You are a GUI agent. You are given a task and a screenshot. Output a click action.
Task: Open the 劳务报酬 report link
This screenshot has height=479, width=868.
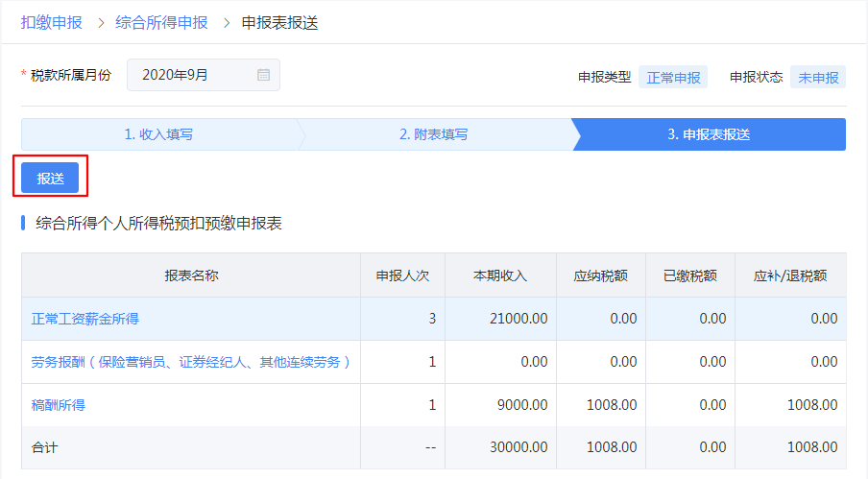[x=190, y=362]
